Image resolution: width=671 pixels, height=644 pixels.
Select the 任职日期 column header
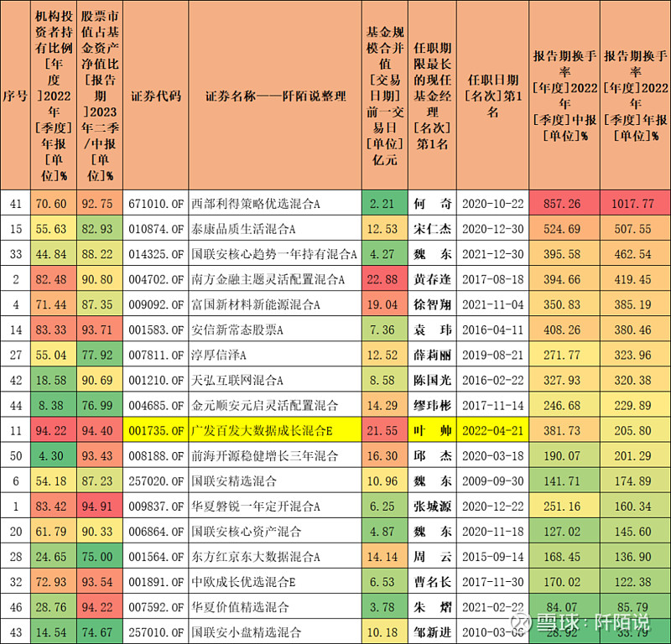(x=493, y=96)
